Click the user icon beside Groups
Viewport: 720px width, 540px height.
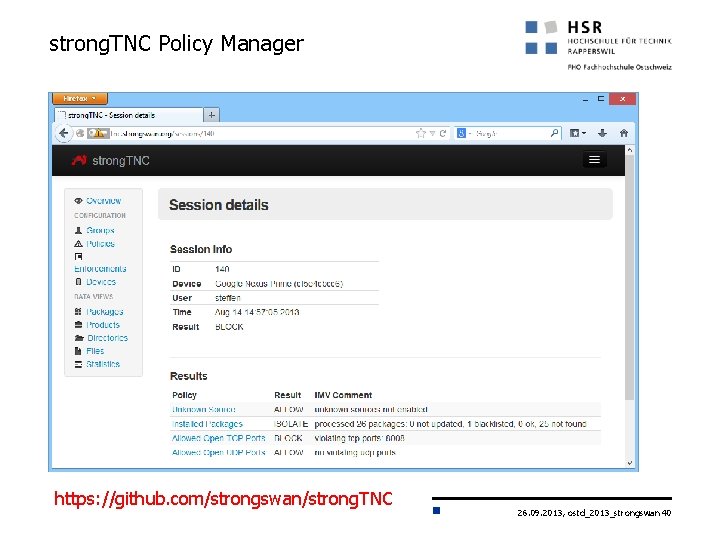(78, 230)
